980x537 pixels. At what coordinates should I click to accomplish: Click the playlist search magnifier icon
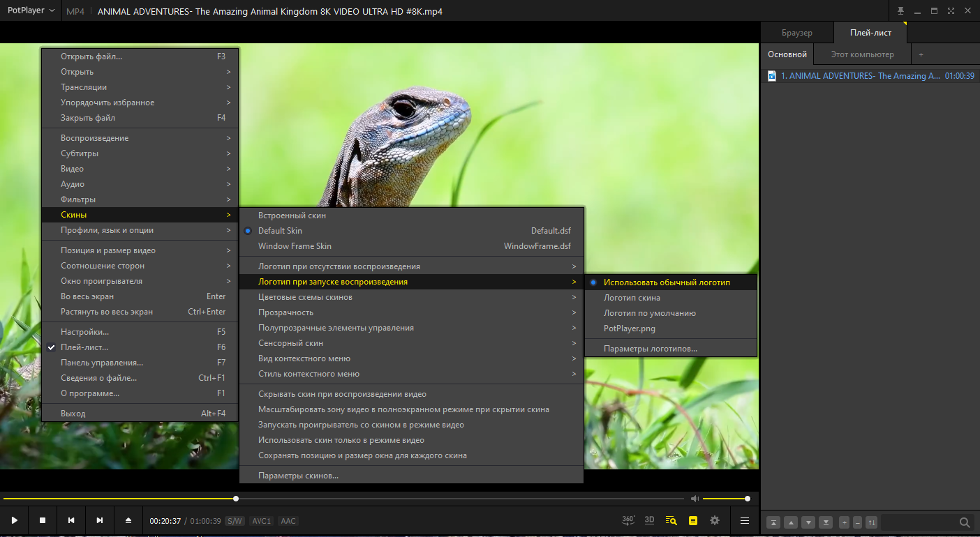click(965, 522)
